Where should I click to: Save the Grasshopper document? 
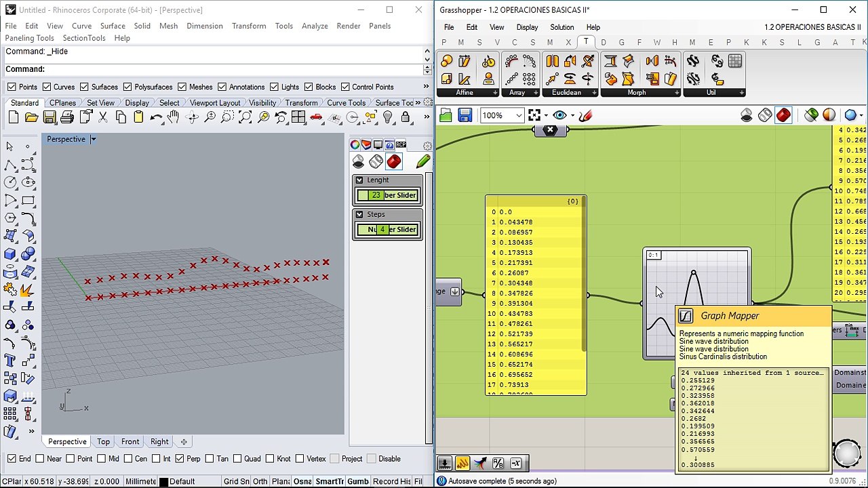pos(465,115)
